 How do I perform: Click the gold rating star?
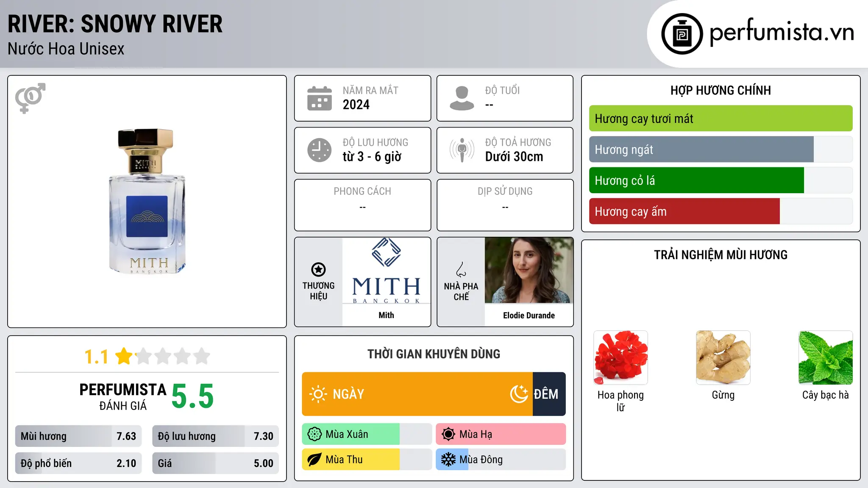click(124, 356)
